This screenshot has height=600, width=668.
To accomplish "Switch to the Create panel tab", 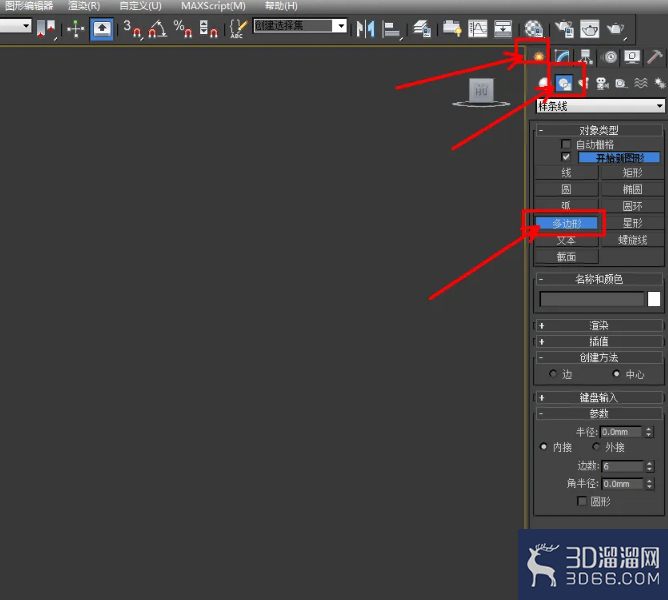I will (x=539, y=56).
